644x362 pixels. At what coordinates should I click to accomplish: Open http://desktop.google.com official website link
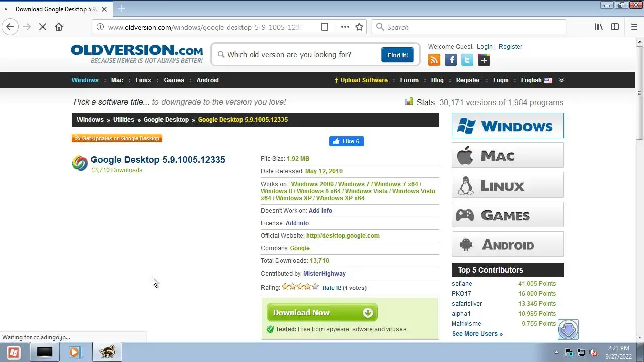[343, 236]
